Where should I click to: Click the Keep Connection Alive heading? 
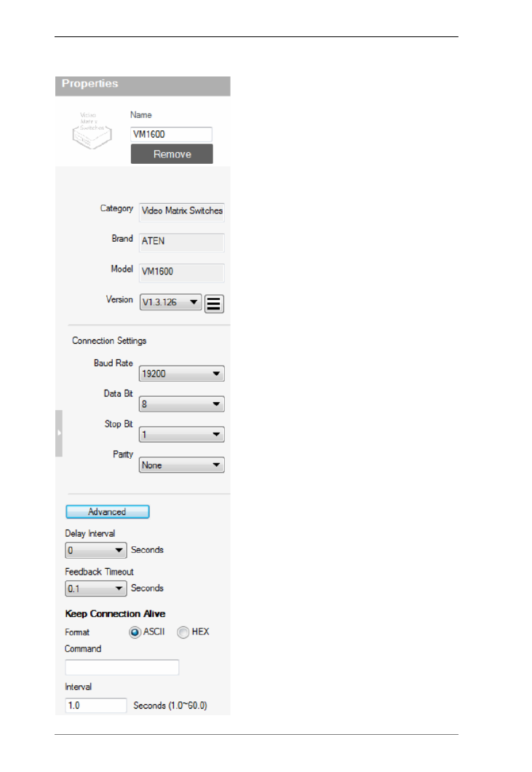click(115, 614)
